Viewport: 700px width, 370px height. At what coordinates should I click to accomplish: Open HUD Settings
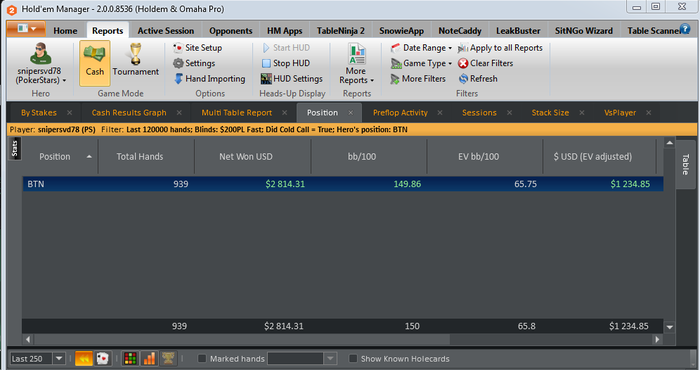(292, 79)
